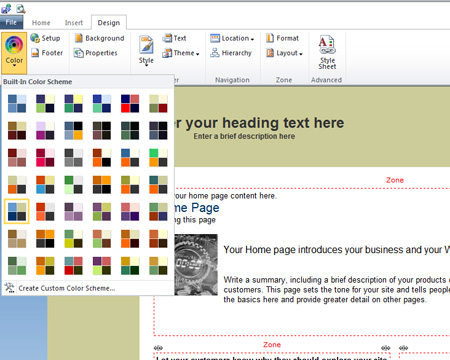The height and width of the screenshot is (360, 450).
Task: Click the 'Write a summary' paragraph
Action: (x=337, y=289)
